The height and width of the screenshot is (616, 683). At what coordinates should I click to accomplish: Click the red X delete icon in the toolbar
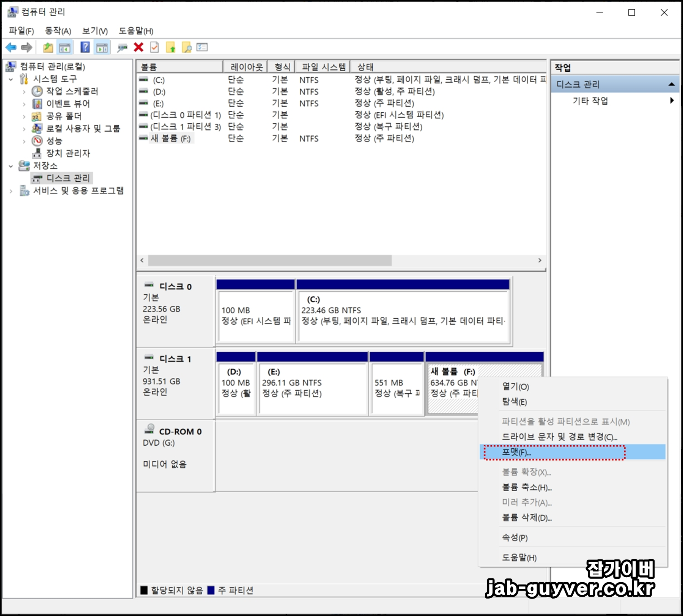[138, 47]
